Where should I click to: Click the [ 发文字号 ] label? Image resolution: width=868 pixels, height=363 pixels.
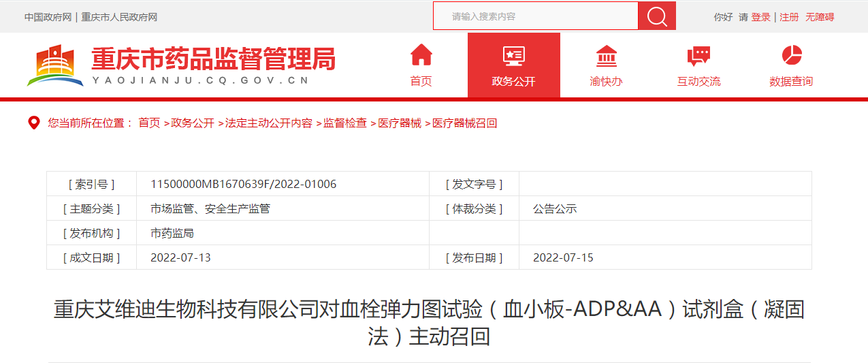tap(475, 184)
